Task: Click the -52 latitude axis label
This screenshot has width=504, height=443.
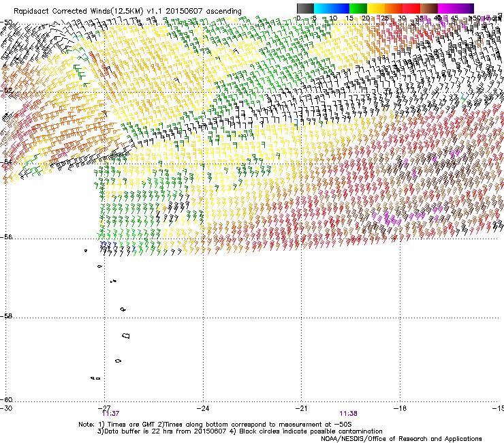Action: click(6, 91)
